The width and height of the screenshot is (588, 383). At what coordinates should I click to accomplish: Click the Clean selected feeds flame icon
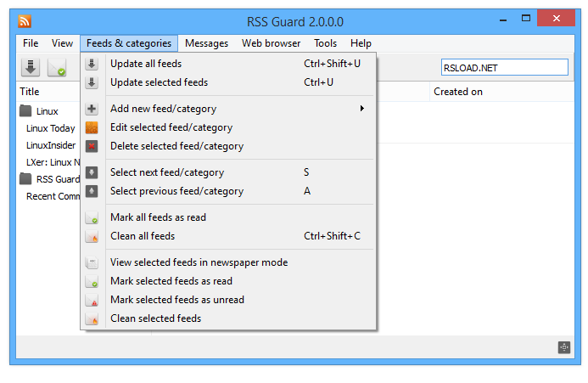tap(92, 318)
